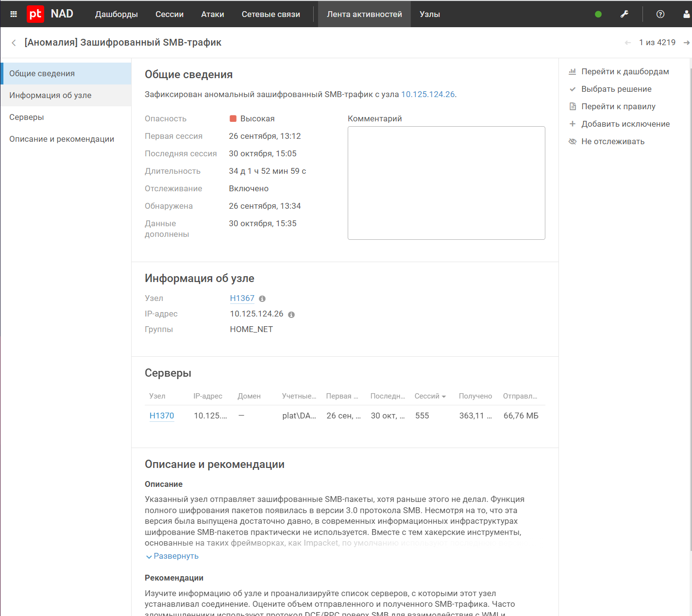Image resolution: width=692 pixels, height=616 pixels.
Task: Open the Узлы tab
Action: pos(430,14)
